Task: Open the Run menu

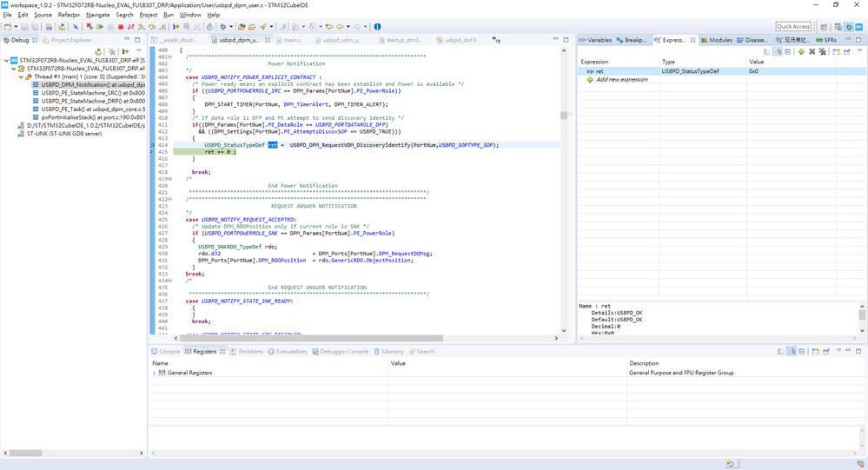Action: click(x=169, y=15)
